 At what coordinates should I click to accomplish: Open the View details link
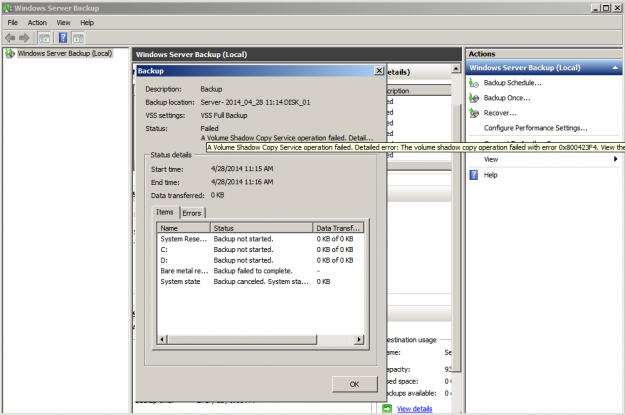point(415,409)
